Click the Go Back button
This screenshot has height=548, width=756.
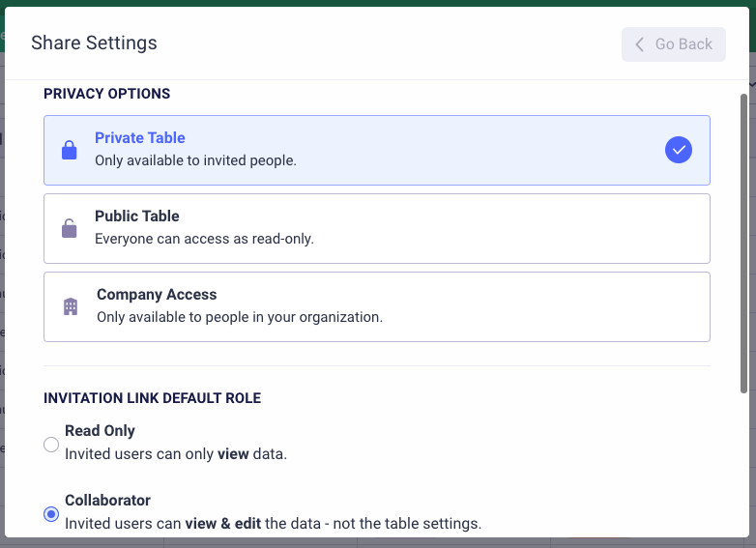pyautogui.click(x=674, y=44)
